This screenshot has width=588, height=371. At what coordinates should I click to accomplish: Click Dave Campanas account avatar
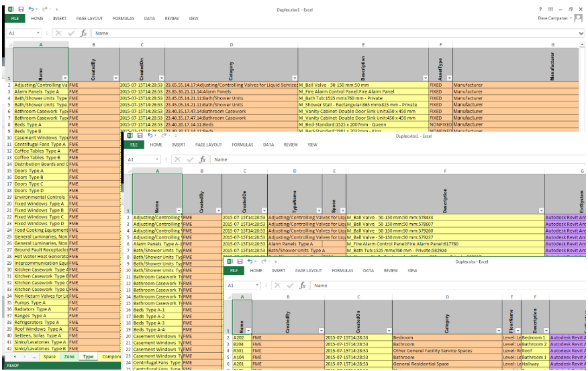point(578,18)
